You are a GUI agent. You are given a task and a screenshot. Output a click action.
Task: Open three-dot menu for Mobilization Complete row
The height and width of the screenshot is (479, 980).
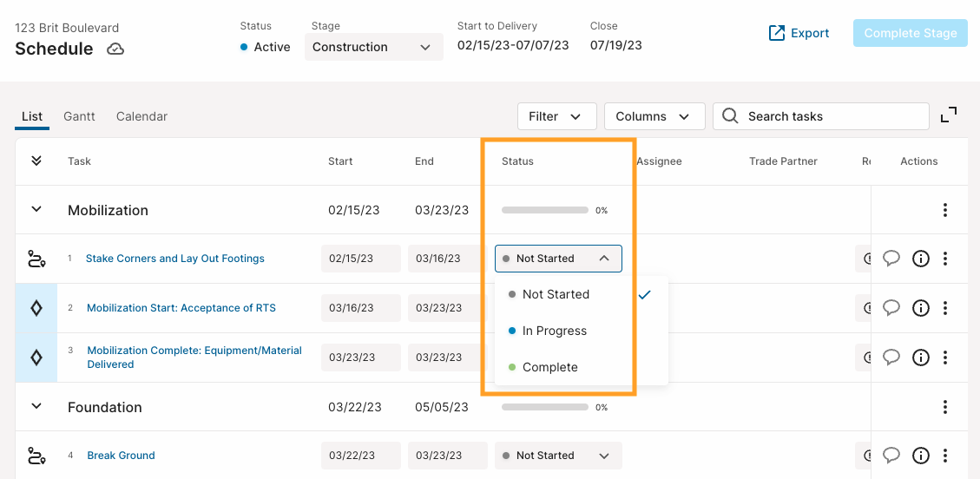[x=945, y=358]
